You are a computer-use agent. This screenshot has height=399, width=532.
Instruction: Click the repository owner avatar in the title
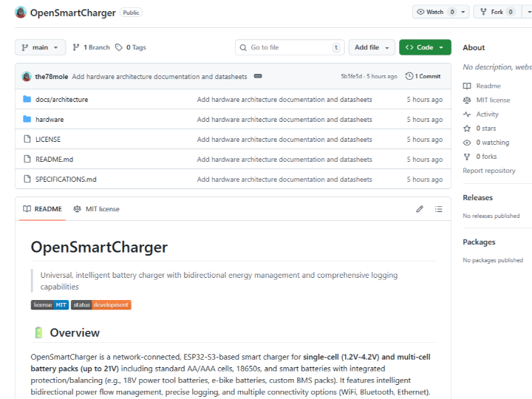[21, 13]
